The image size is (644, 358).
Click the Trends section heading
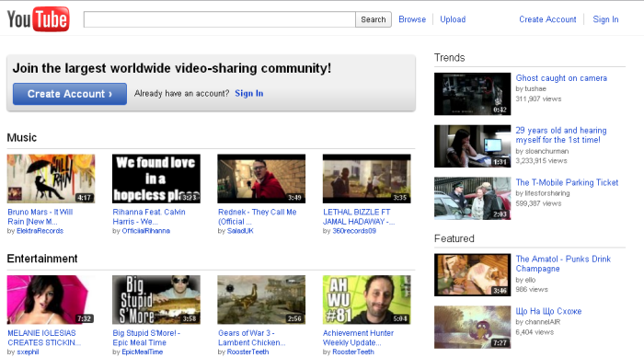click(449, 58)
